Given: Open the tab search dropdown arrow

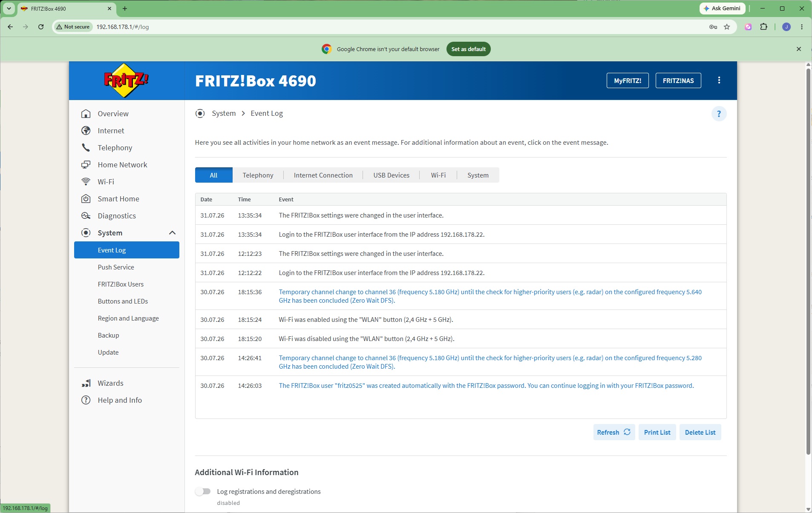Looking at the screenshot, I should 9,9.
